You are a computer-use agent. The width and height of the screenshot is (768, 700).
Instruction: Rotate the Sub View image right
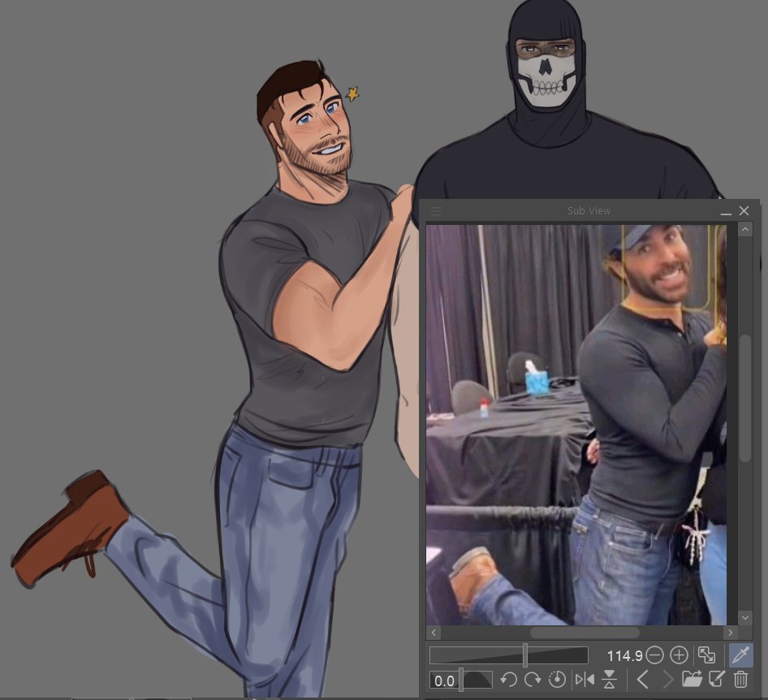tap(533, 680)
